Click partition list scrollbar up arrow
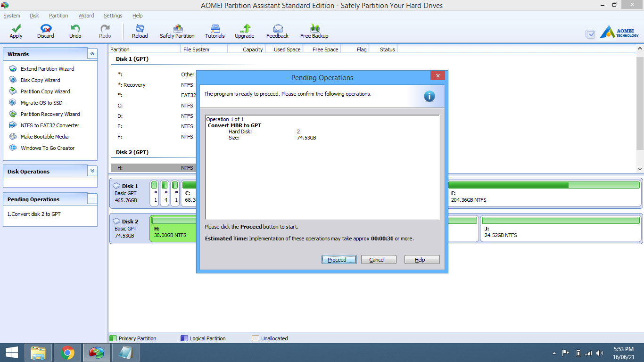 [640, 49]
